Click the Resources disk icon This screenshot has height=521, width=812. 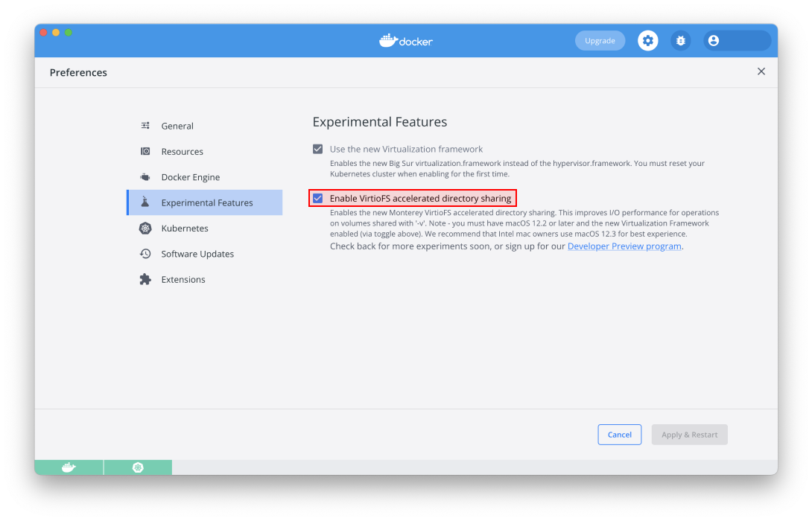[x=145, y=151]
